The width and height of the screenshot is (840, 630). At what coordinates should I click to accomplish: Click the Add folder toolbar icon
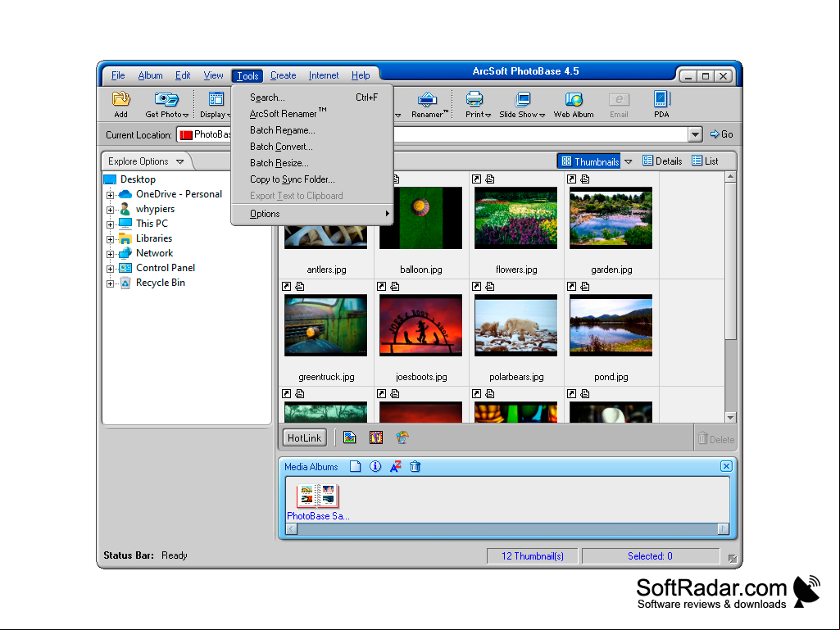coord(121,99)
